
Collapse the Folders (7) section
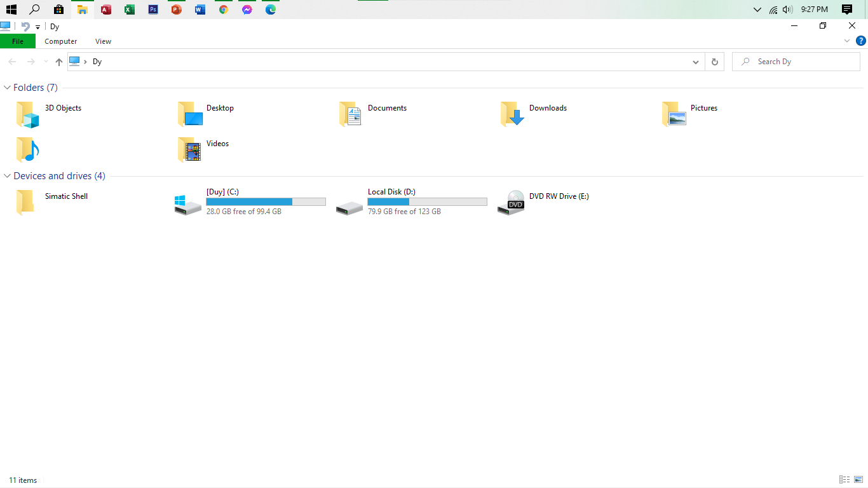click(7, 87)
